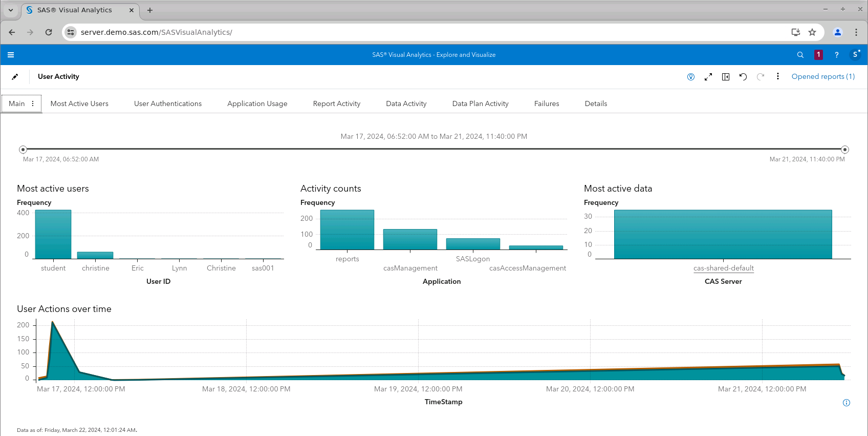Image resolution: width=868 pixels, height=436 pixels.
Task: Click the info icon below chart
Action: pyautogui.click(x=847, y=403)
